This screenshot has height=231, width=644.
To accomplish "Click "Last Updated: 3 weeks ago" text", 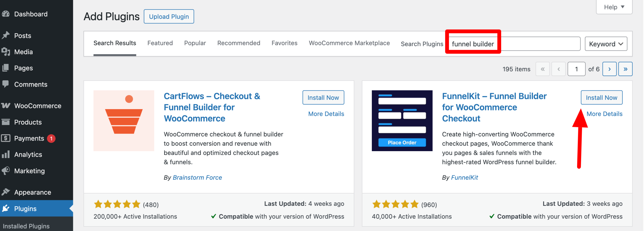I will (x=582, y=204).
